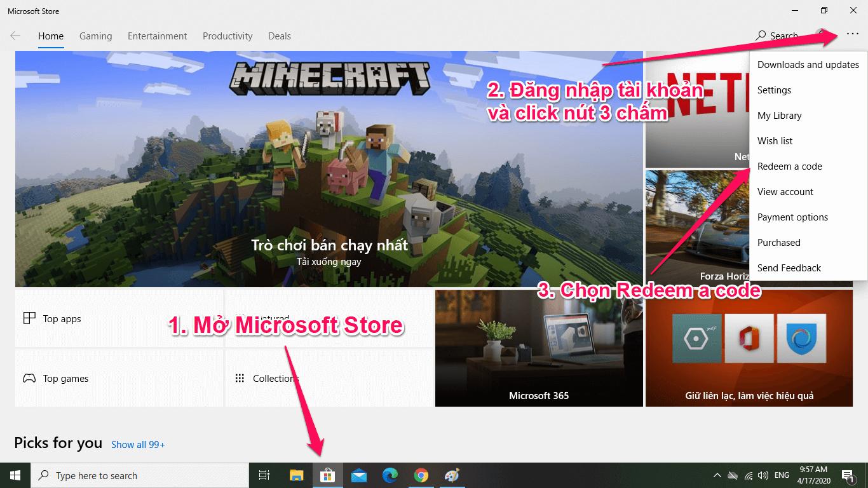Open the Forza Horizon tile
This screenshot has width=868, height=488.
coord(698,228)
